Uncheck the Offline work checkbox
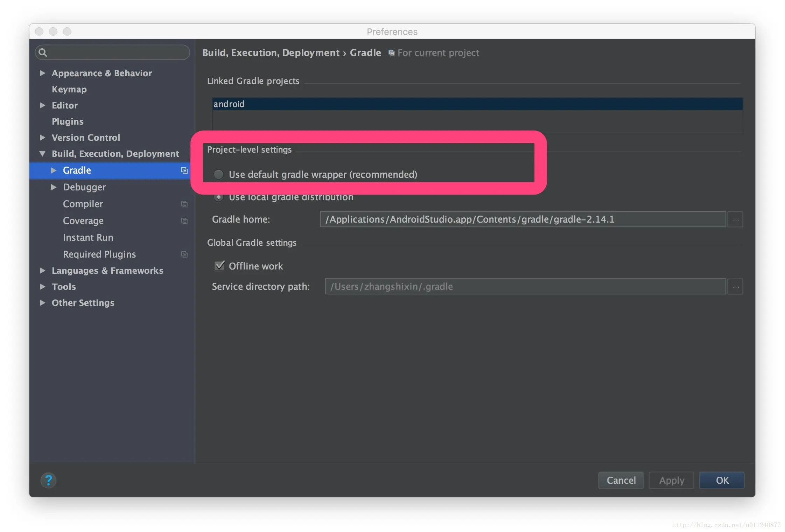Image resolution: width=785 pixels, height=532 pixels. pos(219,266)
